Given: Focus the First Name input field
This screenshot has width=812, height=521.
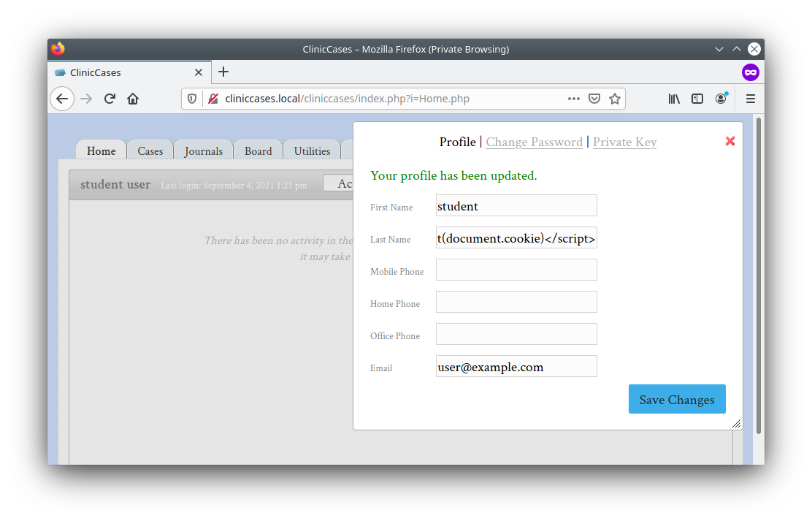Looking at the screenshot, I should [x=516, y=206].
